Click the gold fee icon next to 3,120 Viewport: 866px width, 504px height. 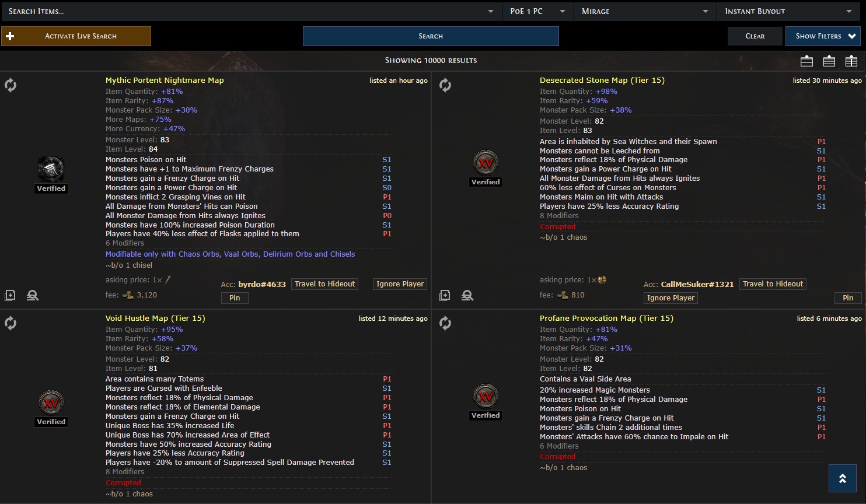pos(128,295)
